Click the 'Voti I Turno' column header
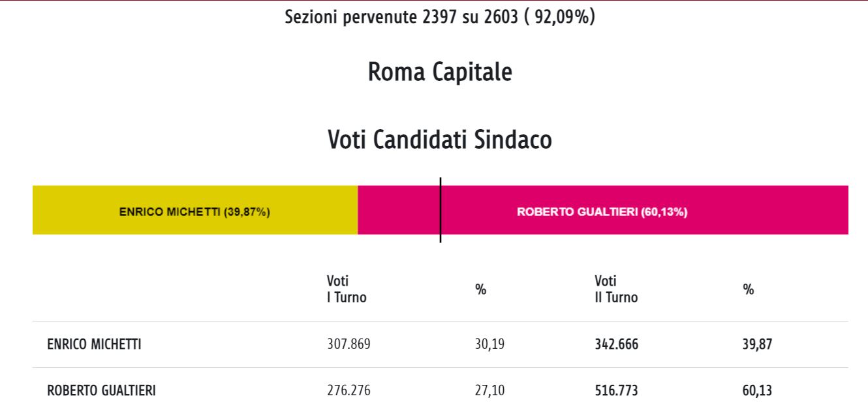The image size is (868, 407). click(347, 289)
